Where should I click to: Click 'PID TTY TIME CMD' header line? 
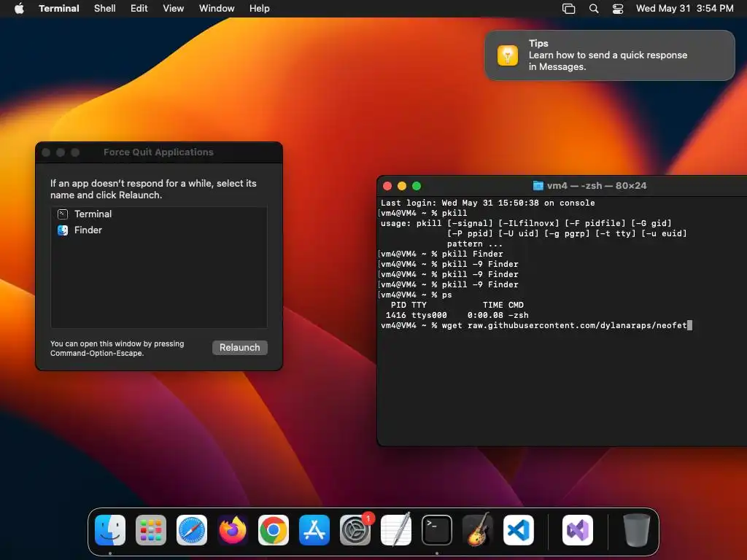click(457, 306)
